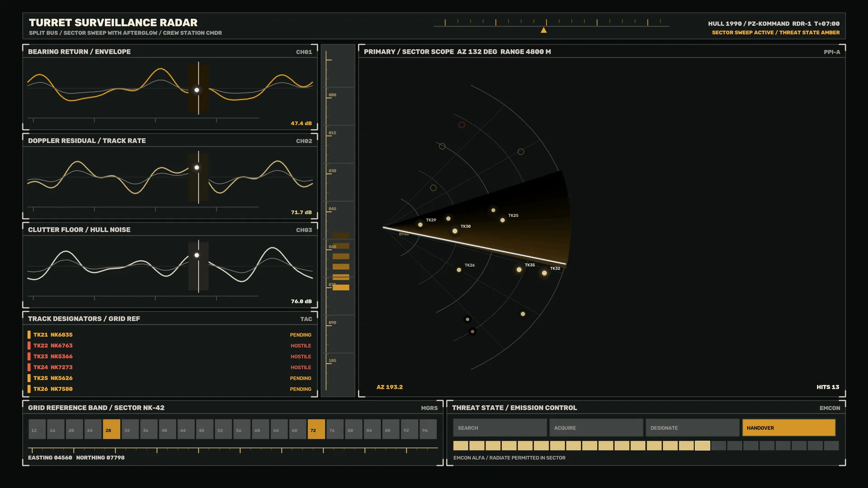The width and height of the screenshot is (868, 488).
Task: Click the 76.0 dB readout
Action: pyautogui.click(x=301, y=301)
